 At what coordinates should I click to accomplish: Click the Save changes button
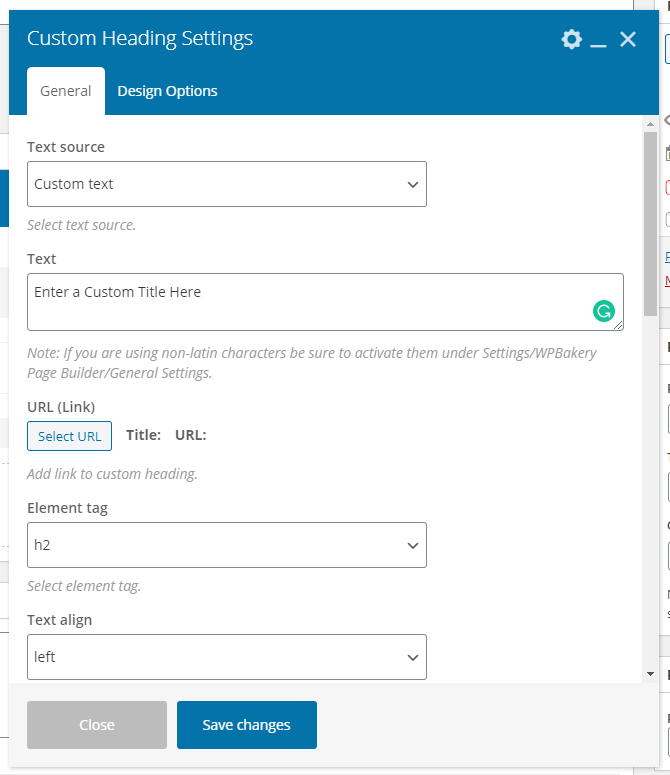[x=247, y=725]
